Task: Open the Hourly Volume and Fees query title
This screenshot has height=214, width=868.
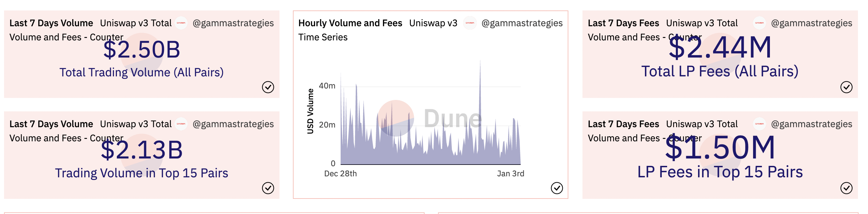Action: pyautogui.click(x=350, y=23)
